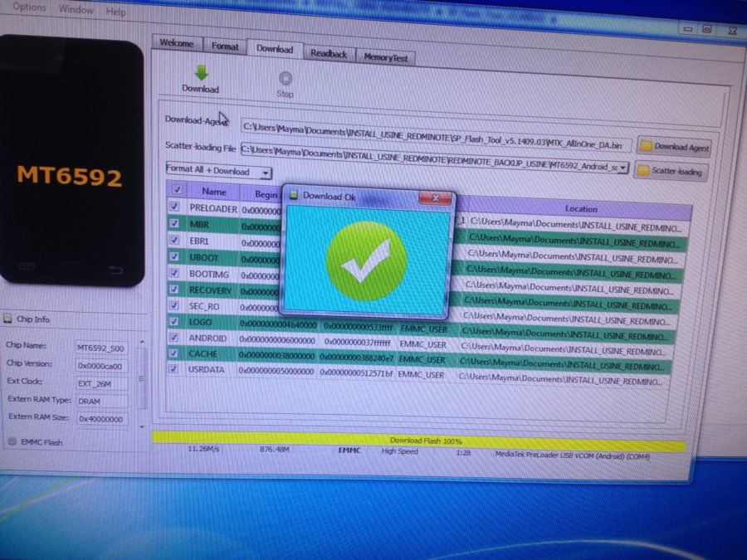The height and width of the screenshot is (560, 747).
Task: Expand the Scatter-loading File path dropdown arrow
Action: coord(622,168)
